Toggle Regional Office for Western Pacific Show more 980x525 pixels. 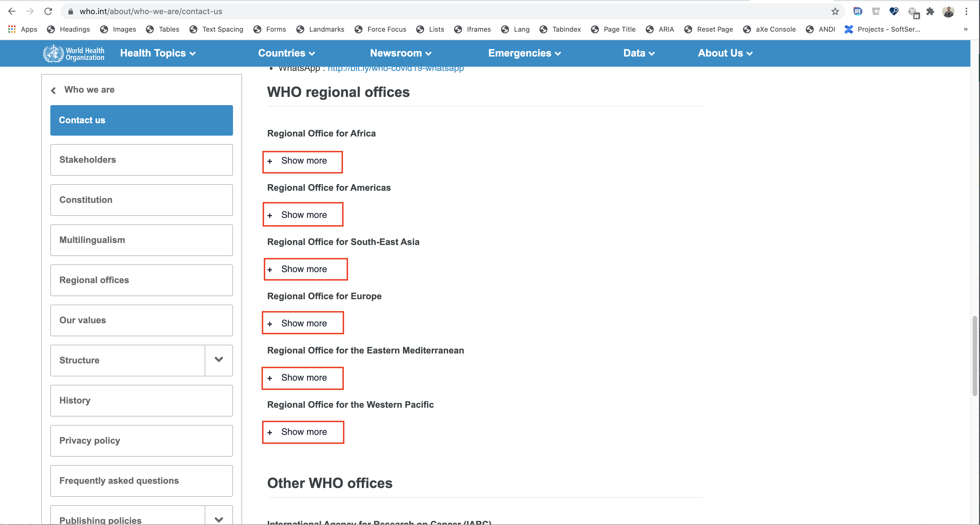[x=303, y=432]
